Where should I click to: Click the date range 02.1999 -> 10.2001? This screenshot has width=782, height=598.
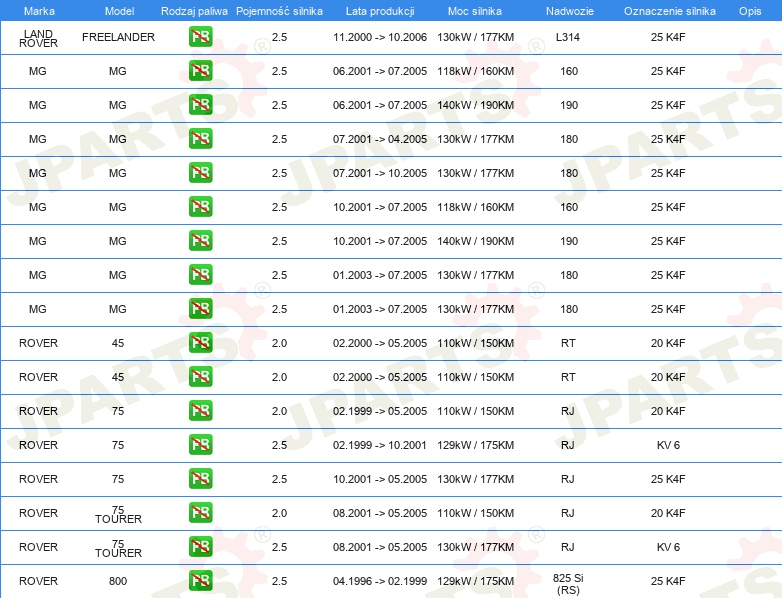[380, 445]
